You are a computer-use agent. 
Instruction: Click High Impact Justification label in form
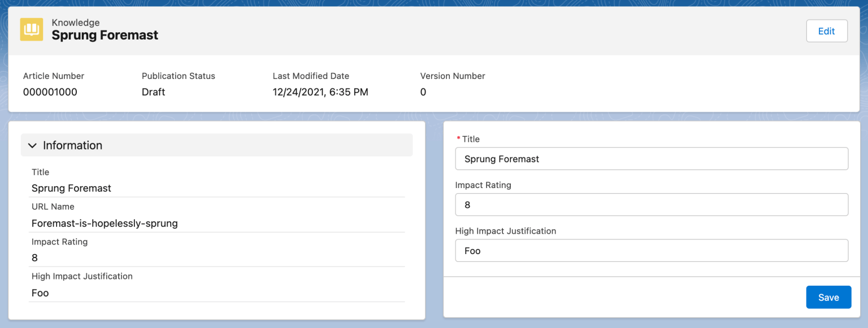coord(506,231)
